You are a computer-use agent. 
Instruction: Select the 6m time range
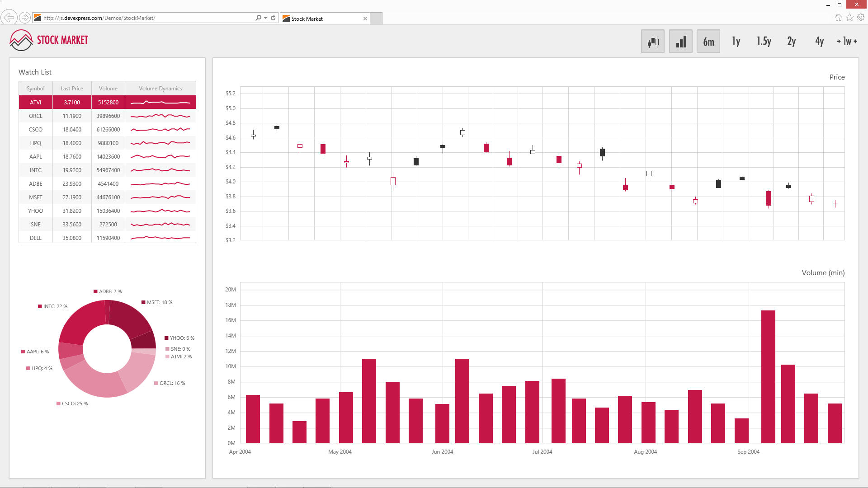coord(708,42)
